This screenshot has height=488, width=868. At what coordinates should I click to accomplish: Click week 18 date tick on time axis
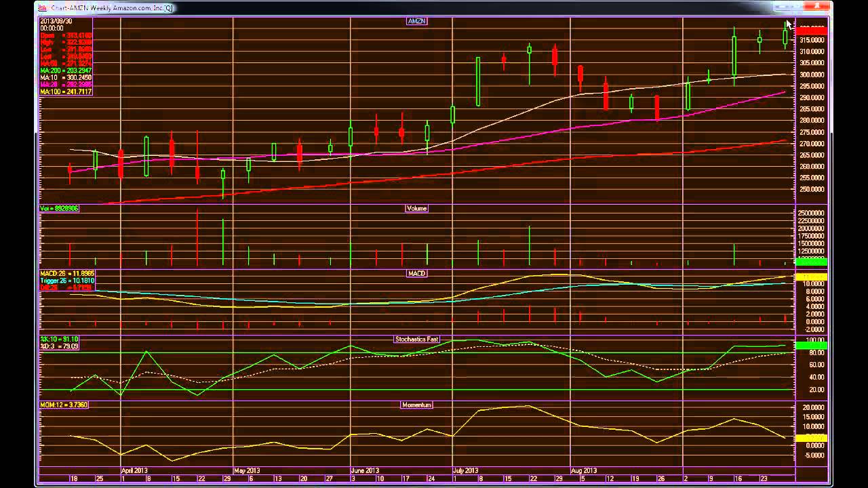[73, 478]
